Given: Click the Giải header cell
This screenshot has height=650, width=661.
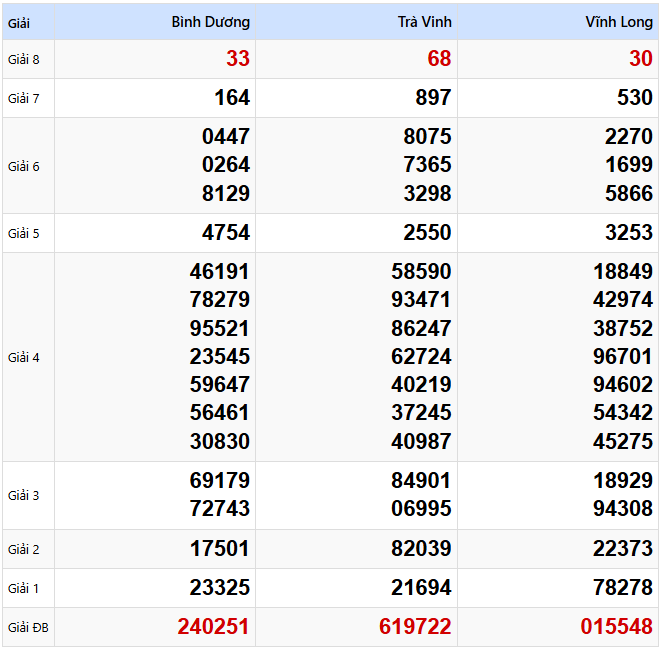Looking at the screenshot, I should pyautogui.click(x=20, y=21).
